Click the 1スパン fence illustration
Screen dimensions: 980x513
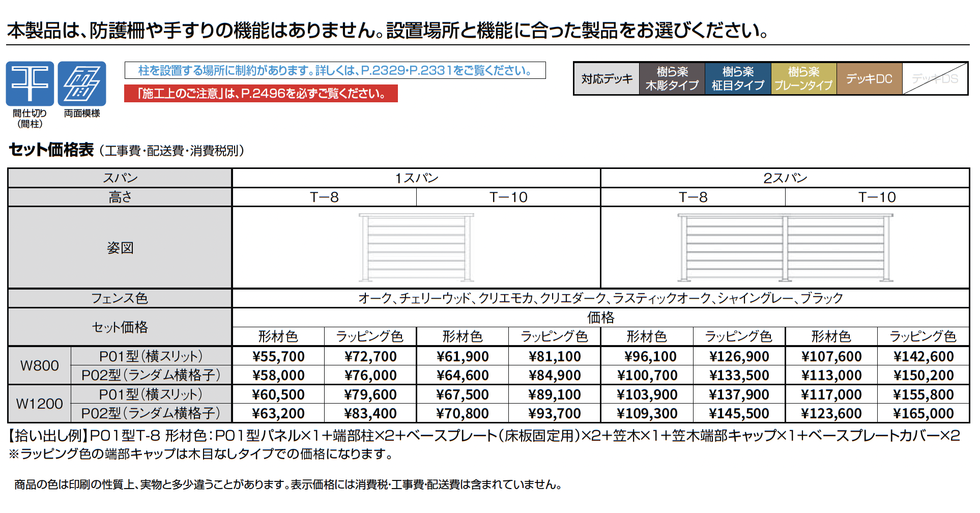pyautogui.click(x=416, y=248)
